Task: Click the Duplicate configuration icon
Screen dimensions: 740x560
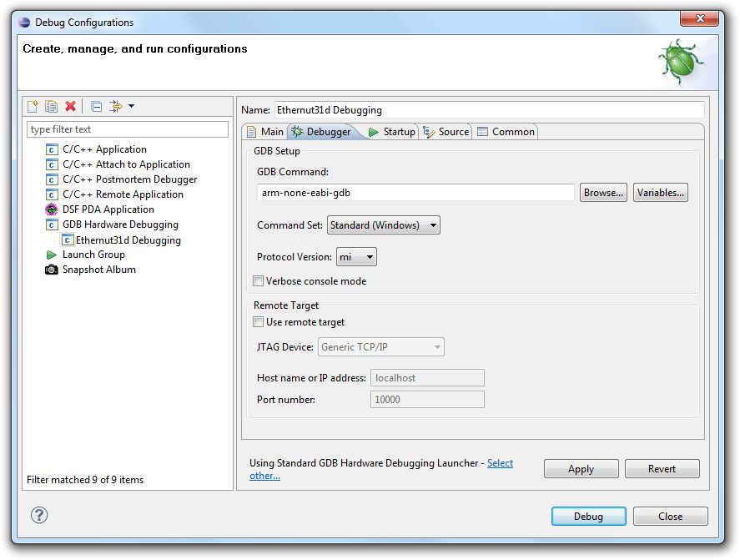Action: tap(52, 106)
